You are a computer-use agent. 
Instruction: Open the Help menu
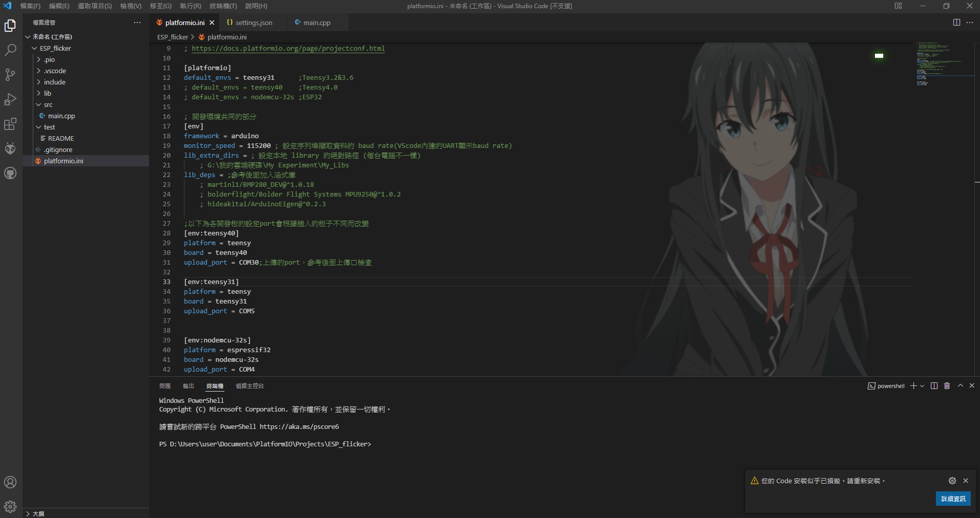pos(256,6)
